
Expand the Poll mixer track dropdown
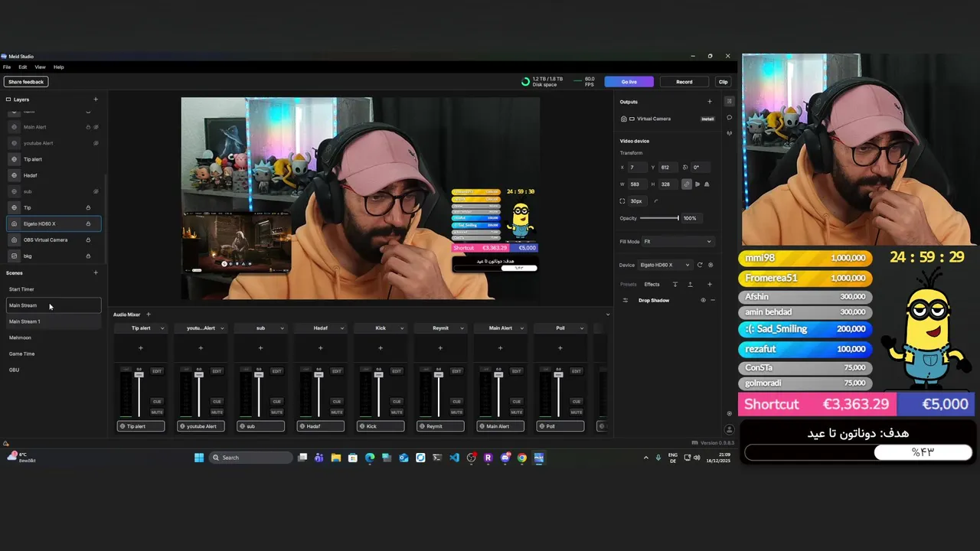[582, 328]
